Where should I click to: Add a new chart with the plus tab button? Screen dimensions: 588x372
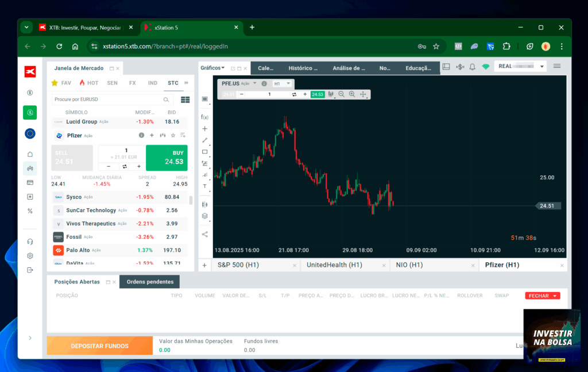click(x=204, y=266)
